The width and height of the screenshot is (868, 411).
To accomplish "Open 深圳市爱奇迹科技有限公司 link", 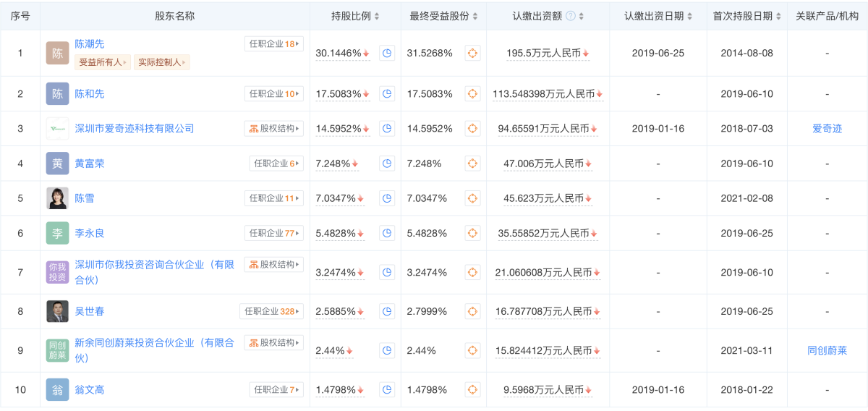I will (135, 128).
